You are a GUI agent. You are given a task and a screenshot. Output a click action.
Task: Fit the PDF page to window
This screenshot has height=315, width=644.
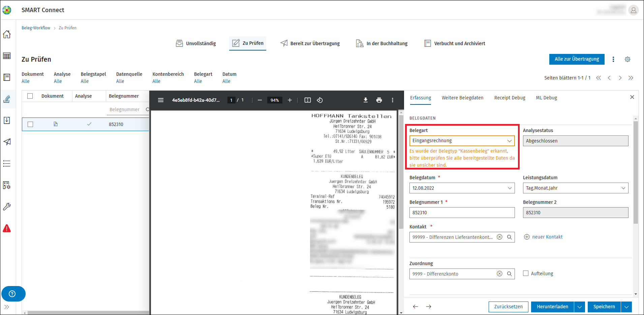point(308,100)
